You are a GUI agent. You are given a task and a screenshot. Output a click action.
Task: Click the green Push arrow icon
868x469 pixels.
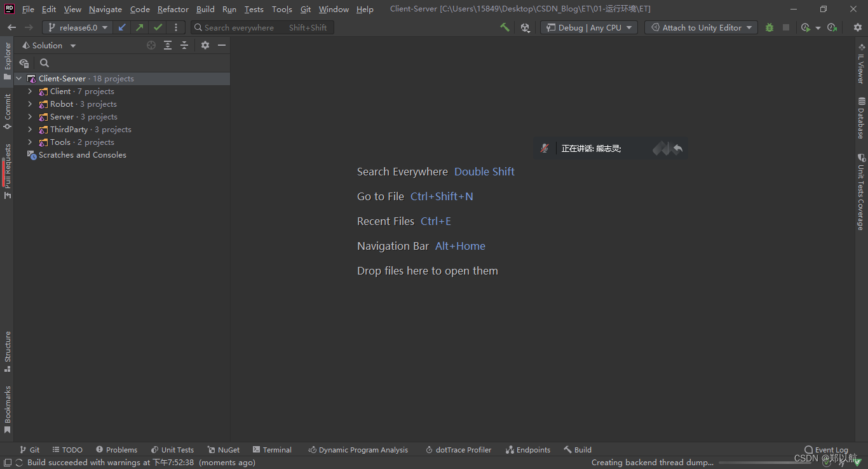pos(140,27)
